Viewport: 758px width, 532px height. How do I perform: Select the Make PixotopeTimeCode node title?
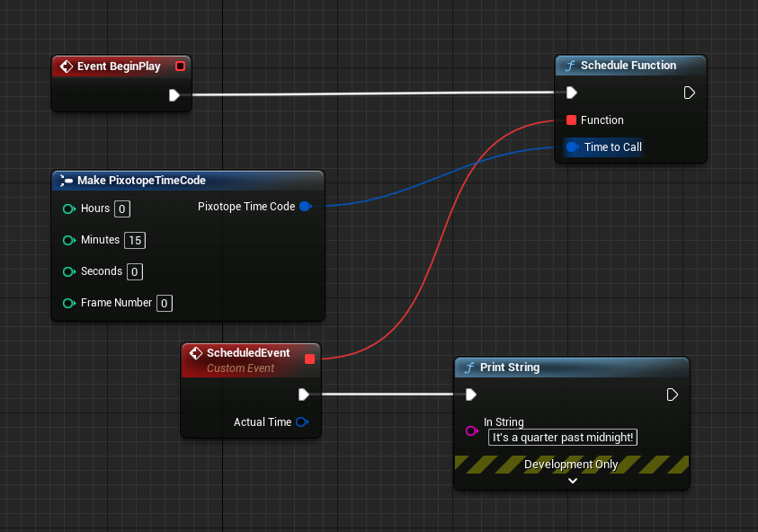(x=141, y=181)
